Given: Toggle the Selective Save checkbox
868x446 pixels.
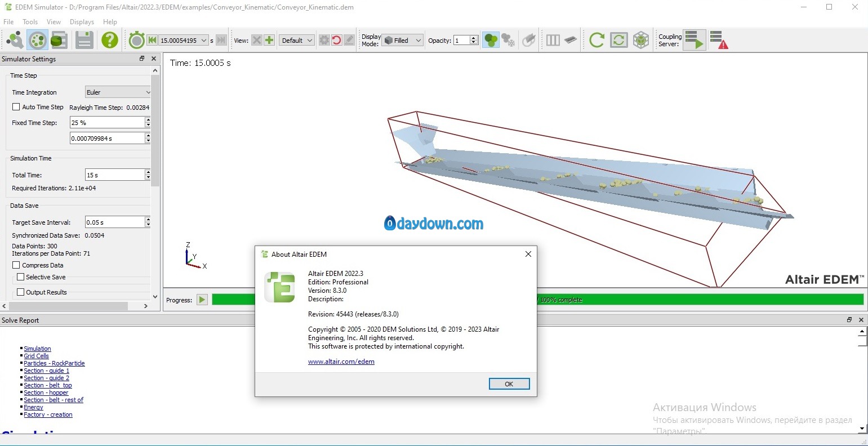Looking at the screenshot, I should pyautogui.click(x=21, y=277).
